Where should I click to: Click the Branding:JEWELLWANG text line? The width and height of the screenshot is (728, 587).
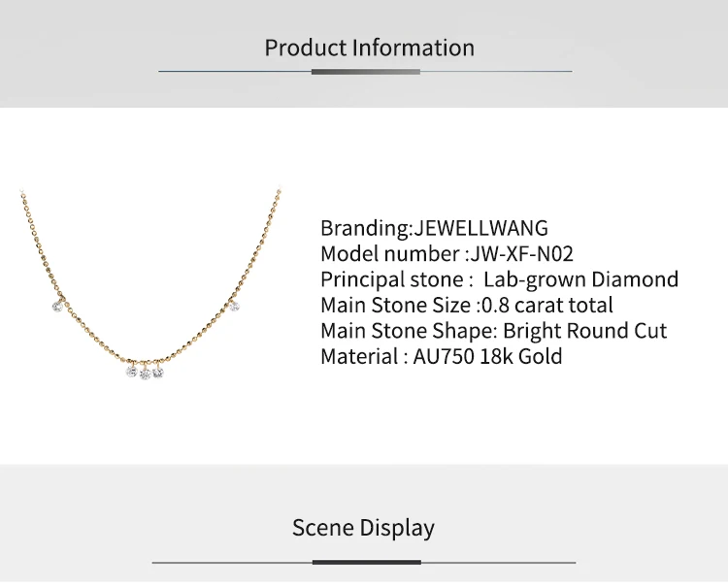coord(434,228)
